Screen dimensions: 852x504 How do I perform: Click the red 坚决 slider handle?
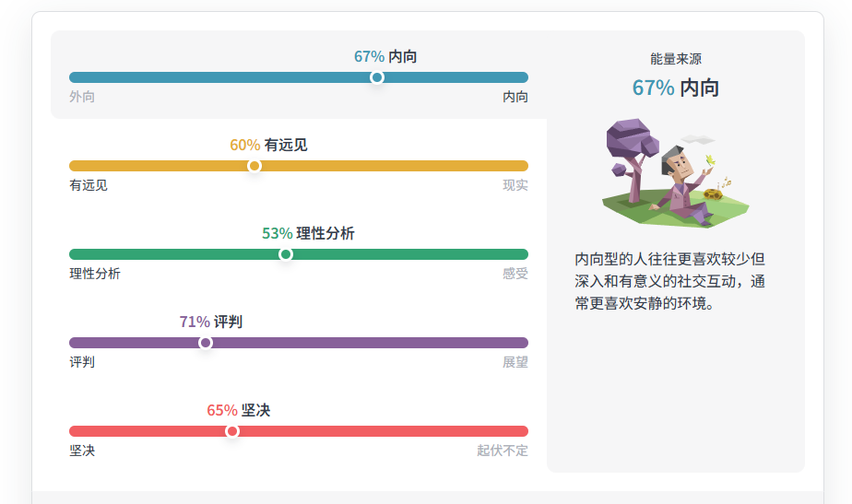[232, 431]
